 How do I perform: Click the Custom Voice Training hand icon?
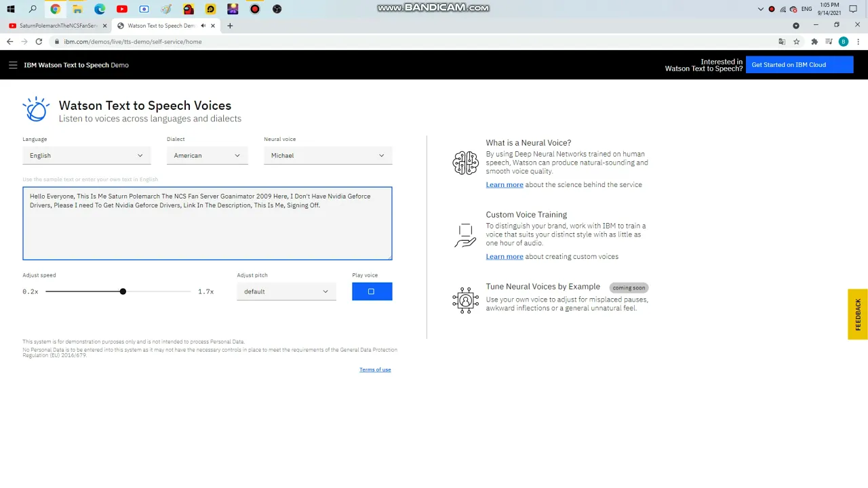click(x=466, y=235)
